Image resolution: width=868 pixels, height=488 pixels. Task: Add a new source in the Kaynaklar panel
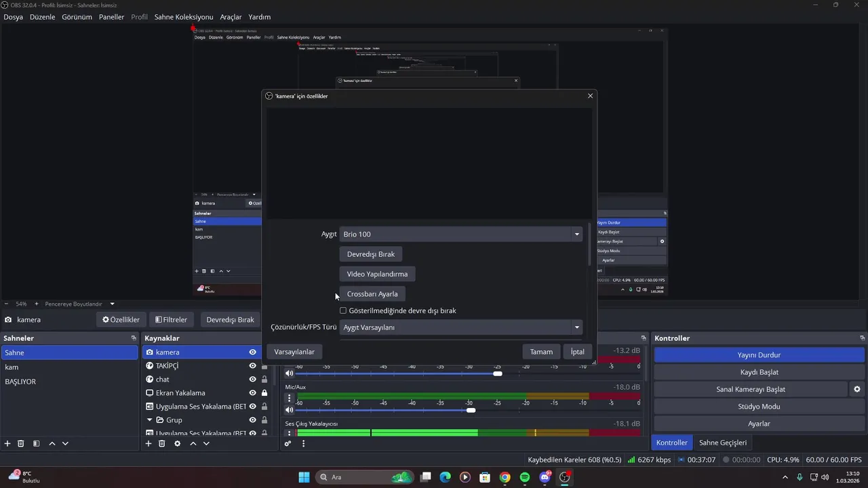pyautogui.click(x=149, y=443)
